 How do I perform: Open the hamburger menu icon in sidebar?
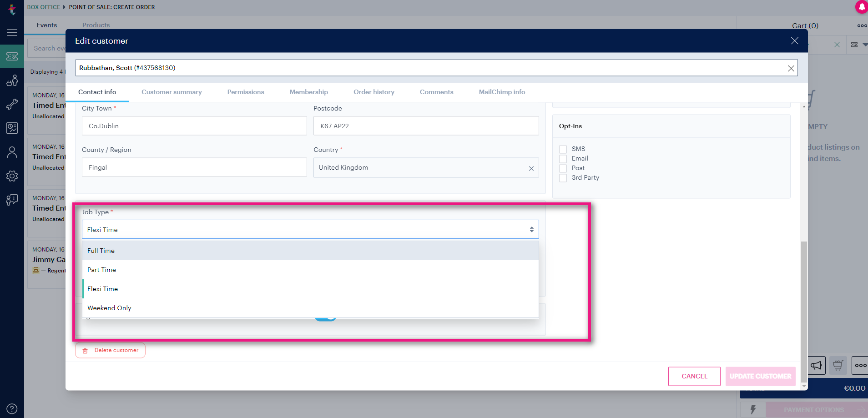pyautogui.click(x=12, y=32)
